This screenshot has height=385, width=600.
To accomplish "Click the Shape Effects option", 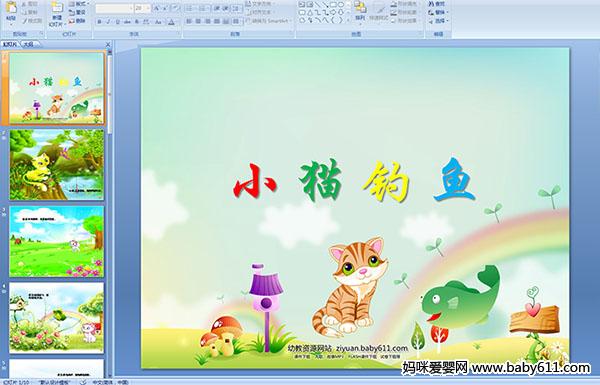I will point(405,21).
